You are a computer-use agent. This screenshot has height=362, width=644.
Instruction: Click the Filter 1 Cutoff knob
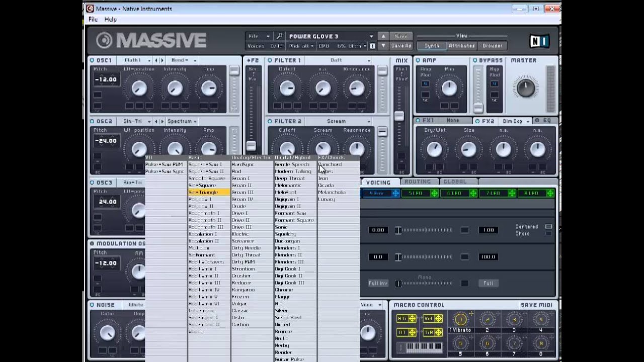[287, 88]
